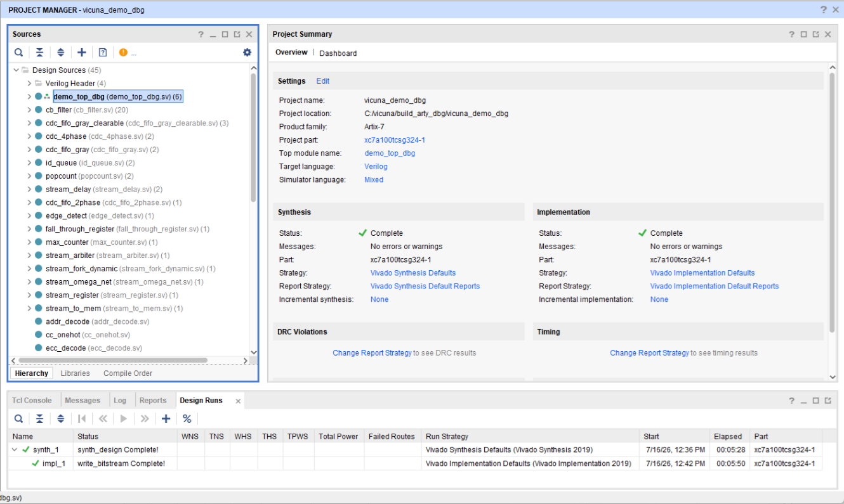844x504 pixels.
Task: Click the orange warning messages icon in Sources
Action: [x=123, y=53]
